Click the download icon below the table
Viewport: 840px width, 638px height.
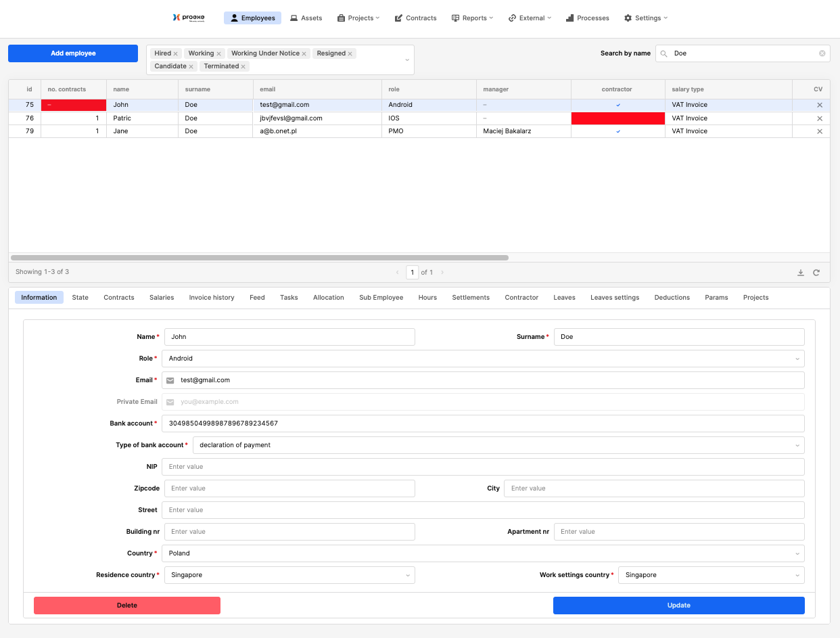[801, 273]
